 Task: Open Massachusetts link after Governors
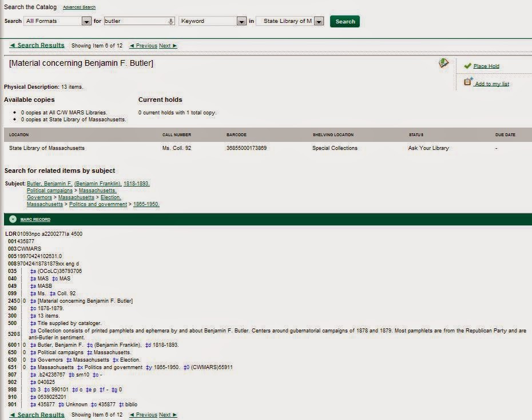76,197
